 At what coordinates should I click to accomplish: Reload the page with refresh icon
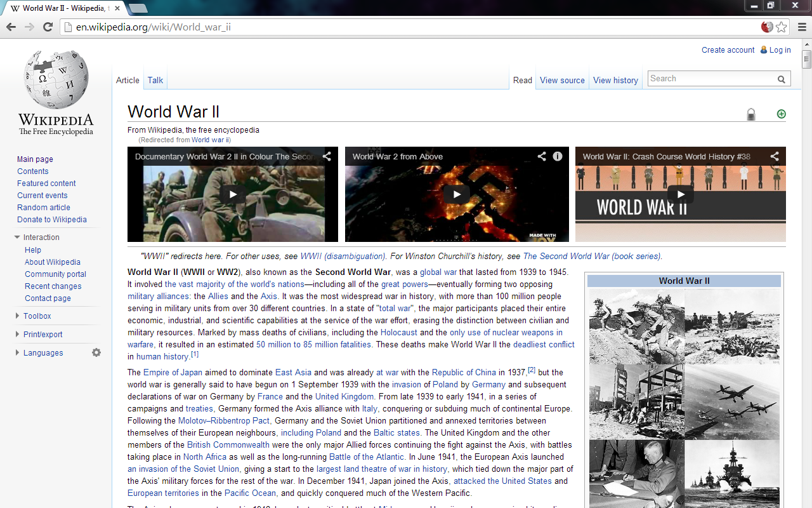click(48, 27)
